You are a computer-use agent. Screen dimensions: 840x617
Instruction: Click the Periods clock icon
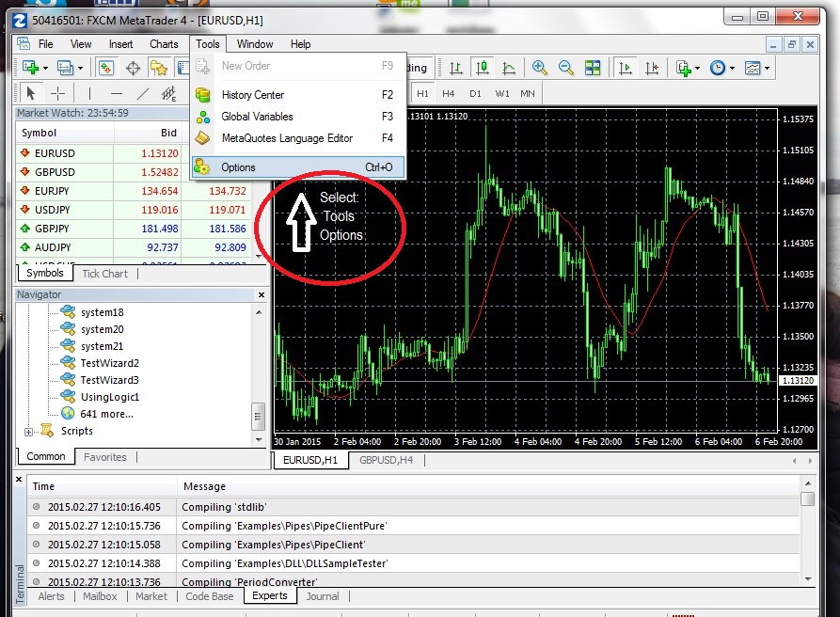tap(718, 68)
